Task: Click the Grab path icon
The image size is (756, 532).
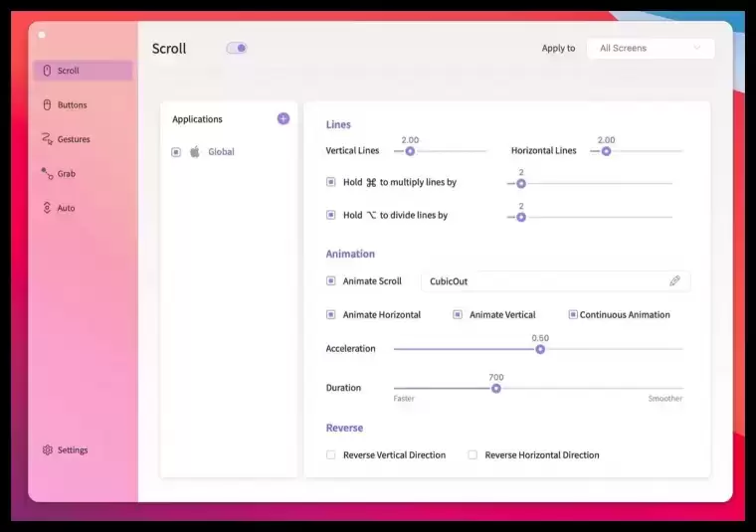Action: coord(47,173)
